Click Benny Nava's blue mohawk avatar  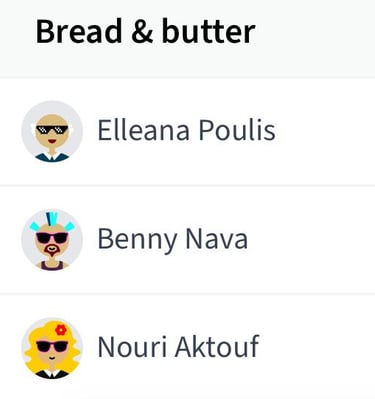pyautogui.click(x=52, y=239)
